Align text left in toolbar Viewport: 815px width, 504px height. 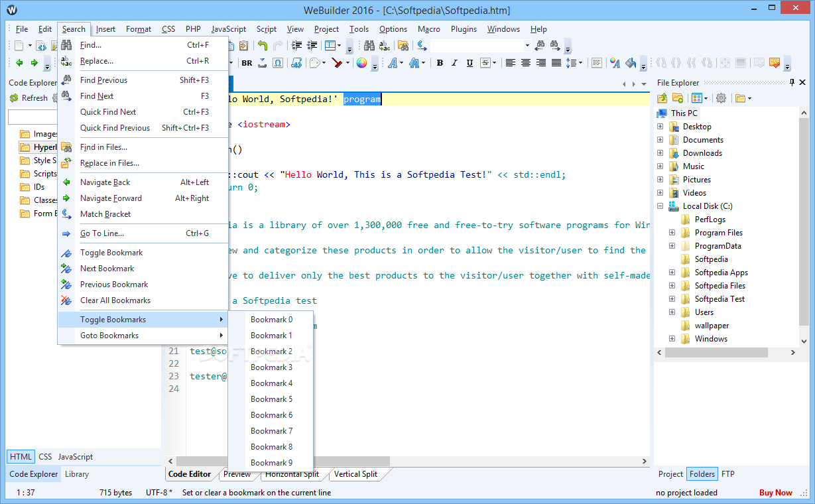(x=511, y=63)
